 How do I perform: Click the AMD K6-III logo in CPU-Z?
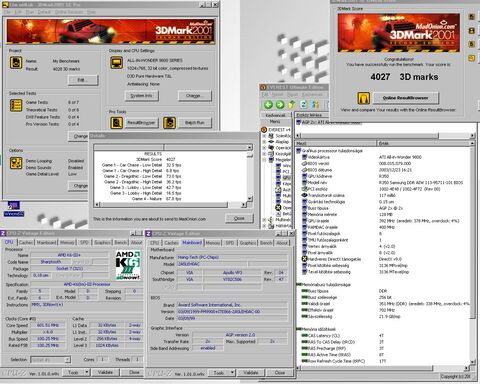128,265
